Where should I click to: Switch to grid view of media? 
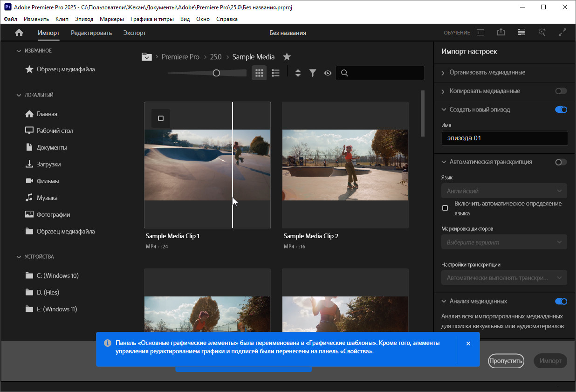pos(259,73)
